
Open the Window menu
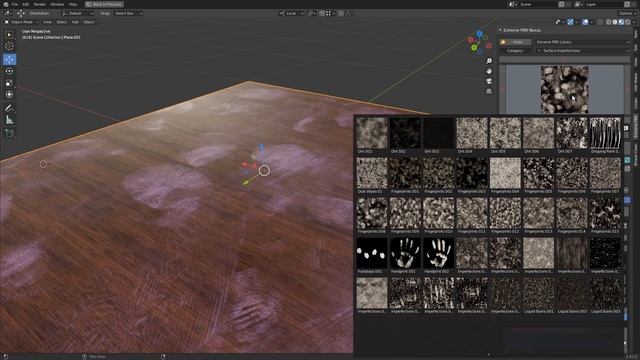click(57, 4)
